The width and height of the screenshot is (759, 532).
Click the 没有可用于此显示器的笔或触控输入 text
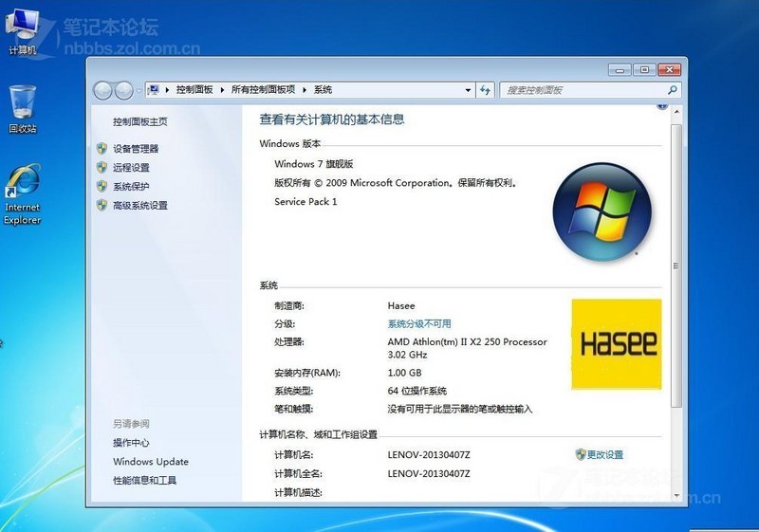pos(459,409)
